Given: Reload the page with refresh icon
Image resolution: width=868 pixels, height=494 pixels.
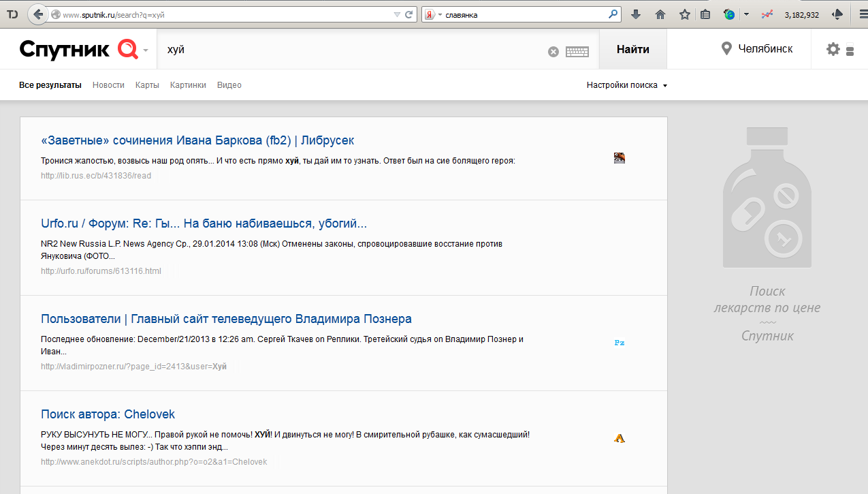Looking at the screenshot, I should click(x=409, y=14).
